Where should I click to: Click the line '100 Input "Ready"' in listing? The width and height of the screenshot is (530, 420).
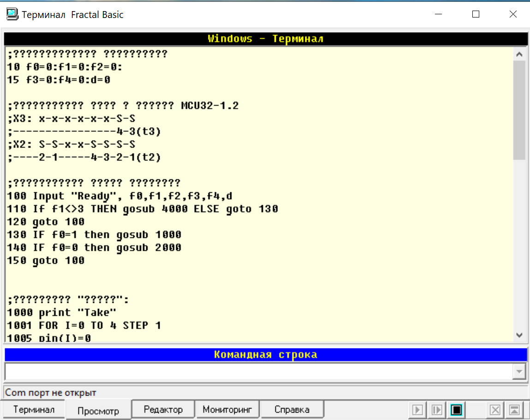119,196
